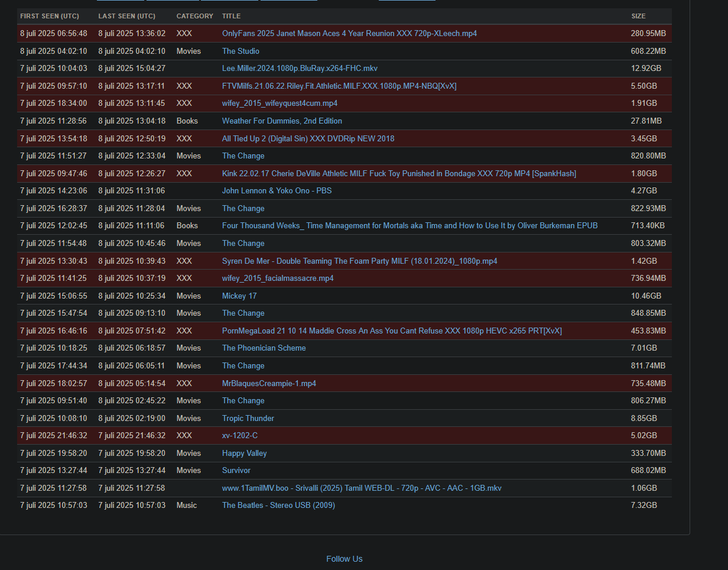This screenshot has width=728, height=570.
Task: Open The Change link sized 811.74MB
Action: click(x=243, y=366)
